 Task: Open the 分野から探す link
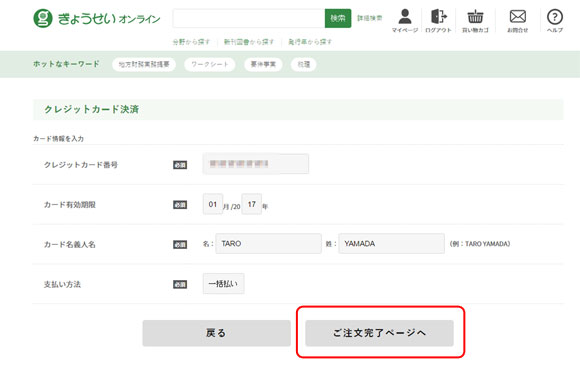191,42
